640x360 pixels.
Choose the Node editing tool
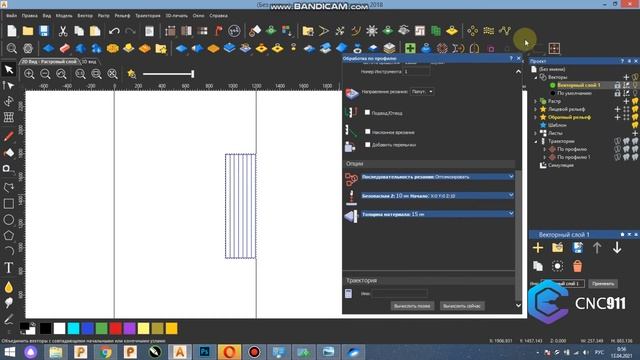(x=9, y=85)
